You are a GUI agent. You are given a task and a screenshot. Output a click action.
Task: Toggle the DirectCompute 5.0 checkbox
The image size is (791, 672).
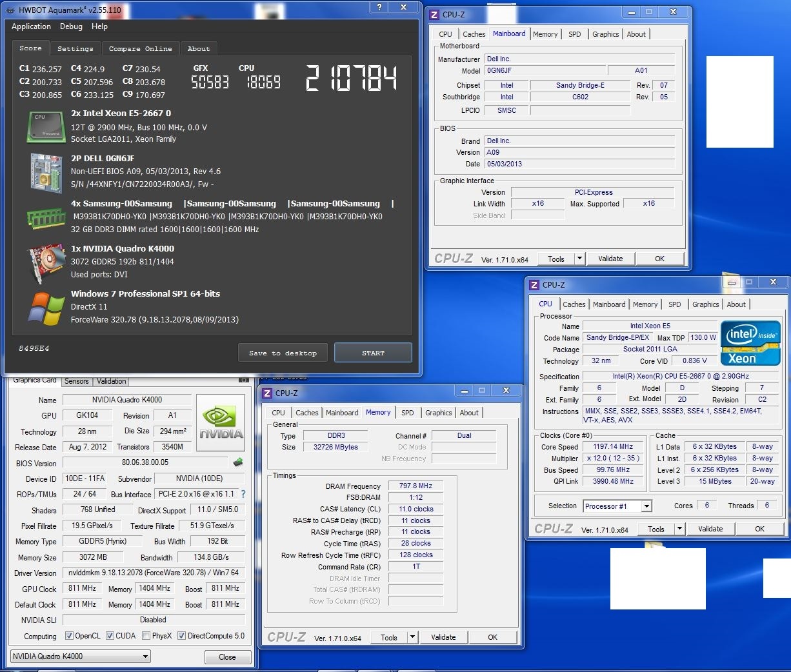pos(181,636)
